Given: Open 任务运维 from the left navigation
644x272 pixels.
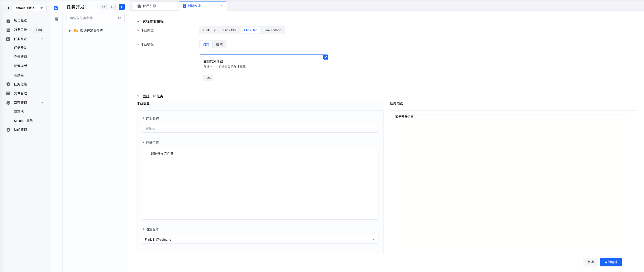Looking at the screenshot, I should tap(20, 84).
